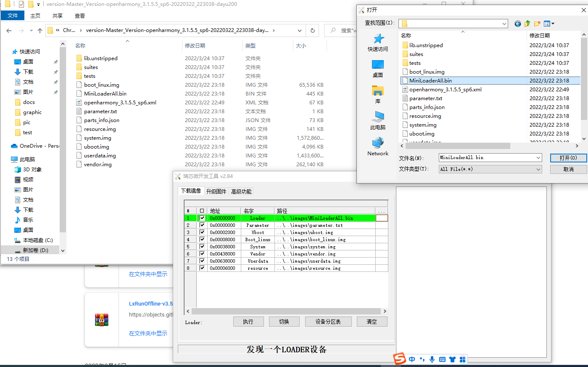
Task: Click Explorer back arrow
Action: click(9, 30)
